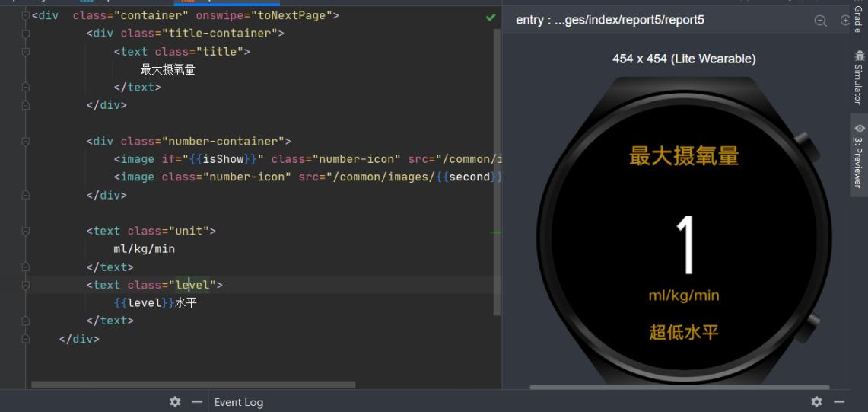Fold the text class="unit" element
Image resolution: width=868 pixels, height=412 pixels.
(x=26, y=231)
